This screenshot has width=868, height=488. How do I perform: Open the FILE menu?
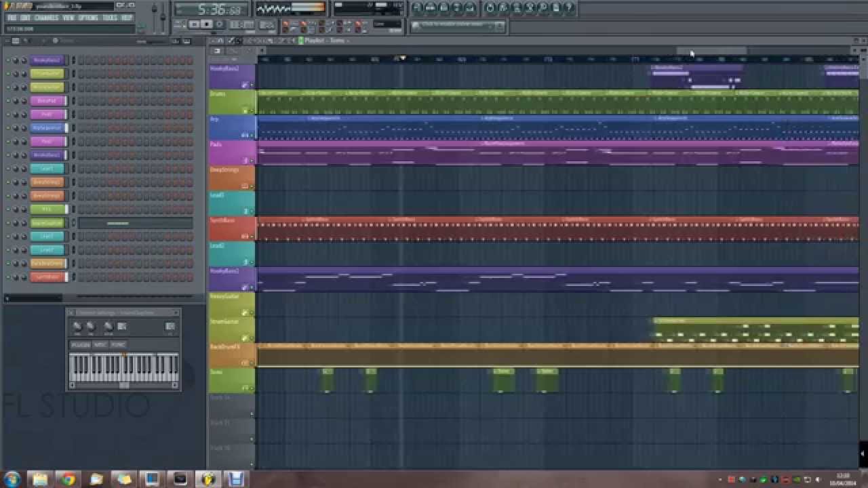tap(11, 18)
